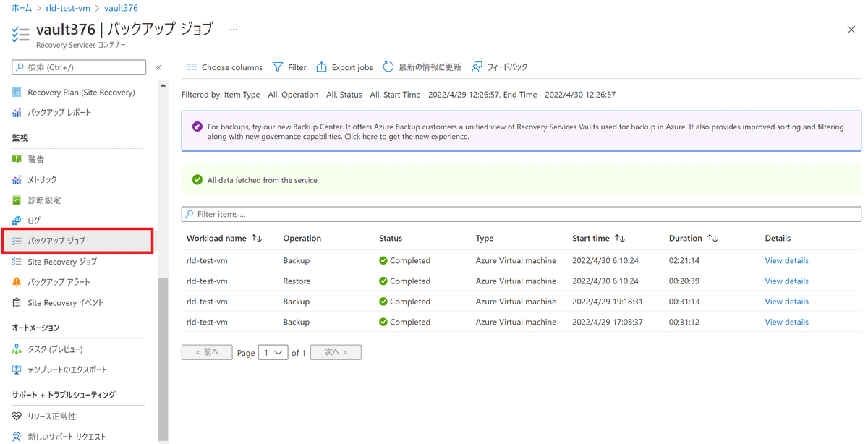This screenshot has width=868, height=444.
Task: Click the Operation column header
Action: click(x=302, y=239)
